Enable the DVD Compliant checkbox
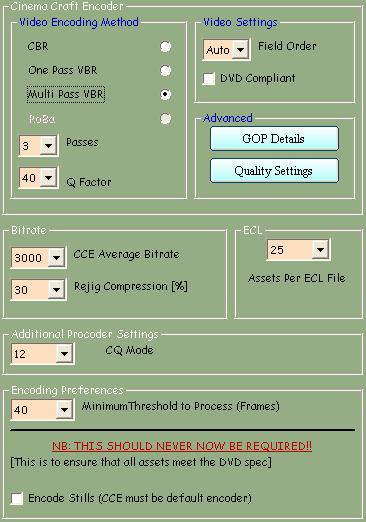The width and height of the screenshot is (366, 522). click(209, 79)
